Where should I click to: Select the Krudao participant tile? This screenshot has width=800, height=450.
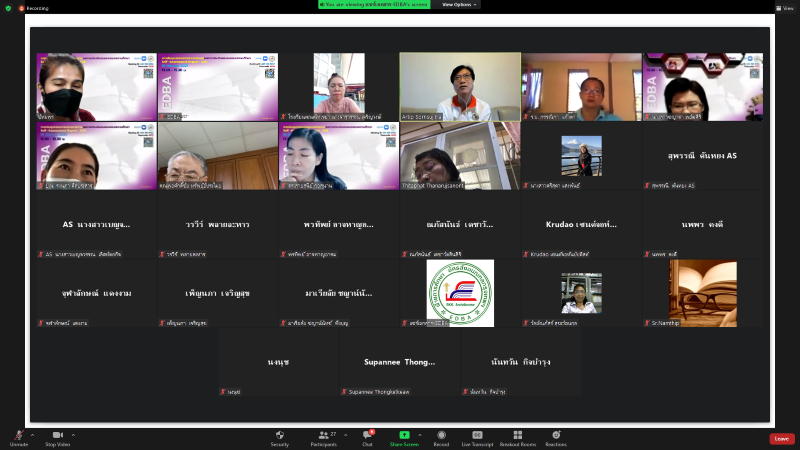(581, 224)
